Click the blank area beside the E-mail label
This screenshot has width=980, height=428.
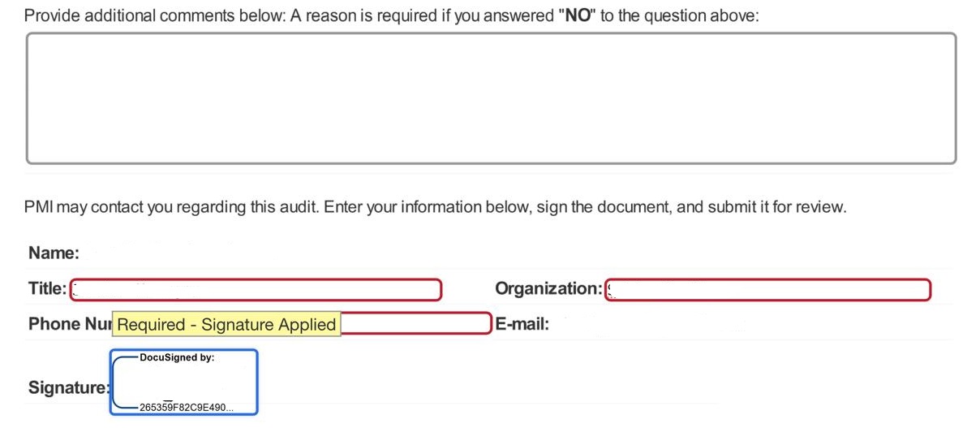690,324
